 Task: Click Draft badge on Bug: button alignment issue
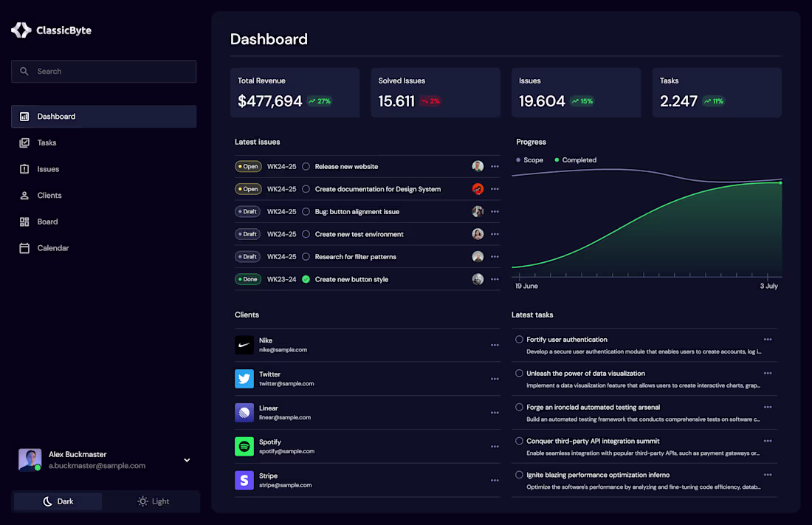(247, 211)
